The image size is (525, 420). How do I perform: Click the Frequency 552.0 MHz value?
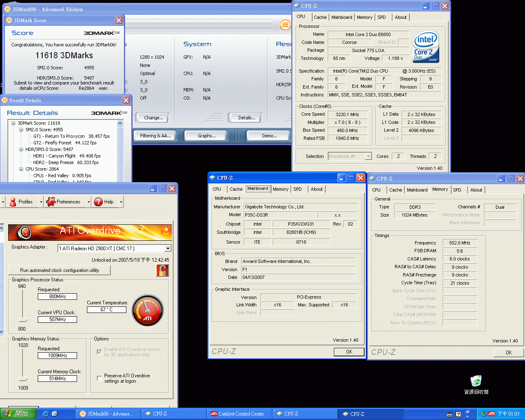459,243
